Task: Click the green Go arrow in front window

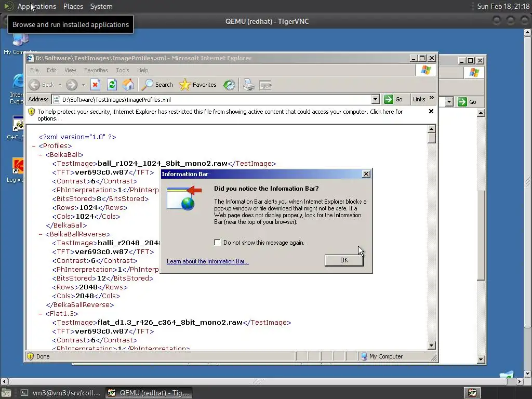Action: (388, 99)
